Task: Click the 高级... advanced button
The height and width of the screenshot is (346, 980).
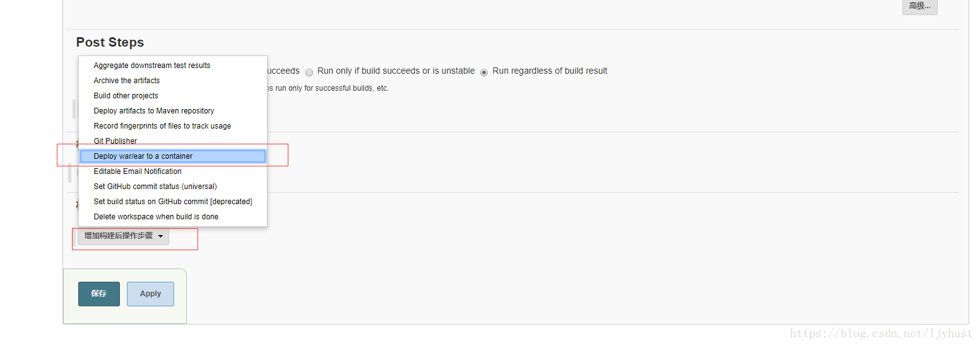Action: (919, 6)
